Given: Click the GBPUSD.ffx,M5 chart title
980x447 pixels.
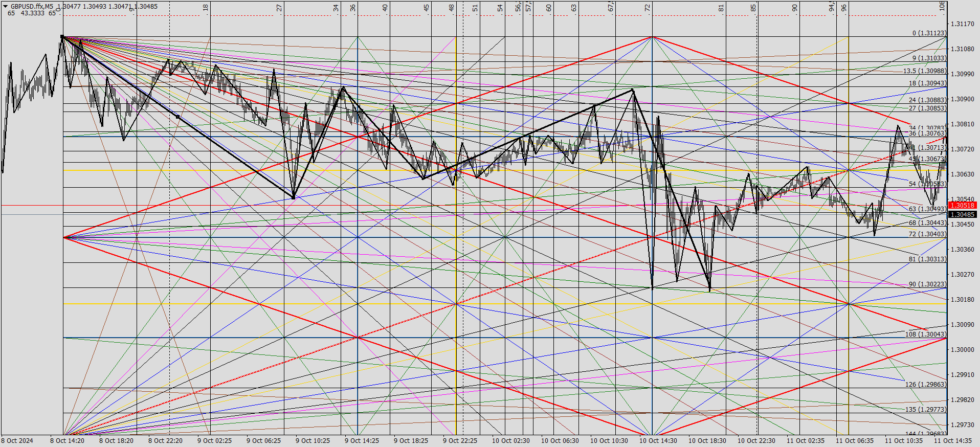Looking at the screenshot, I should [x=32, y=7].
